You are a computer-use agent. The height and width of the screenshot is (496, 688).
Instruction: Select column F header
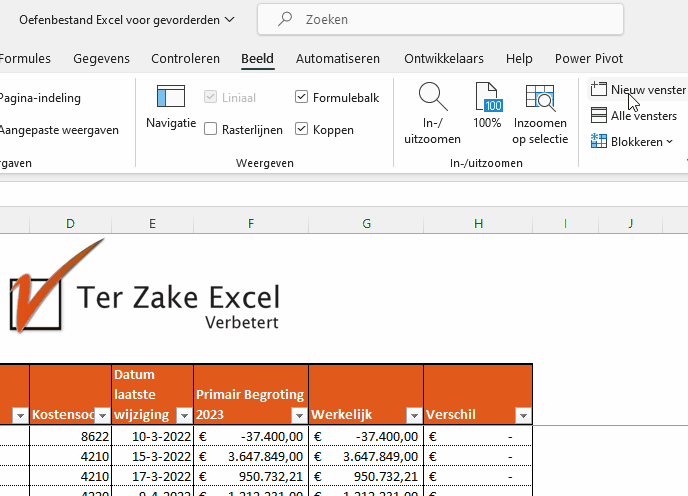(x=251, y=223)
